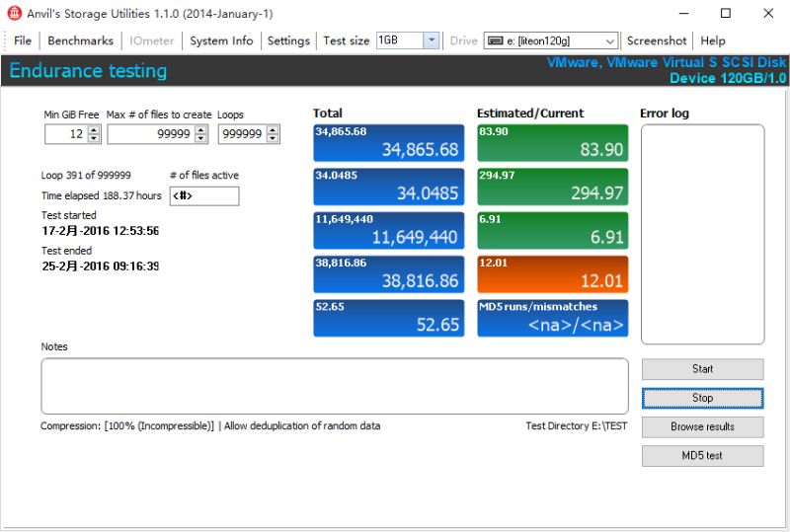The height and width of the screenshot is (532, 790).
Task: Increase Min GiB Free value
Action: point(94,129)
